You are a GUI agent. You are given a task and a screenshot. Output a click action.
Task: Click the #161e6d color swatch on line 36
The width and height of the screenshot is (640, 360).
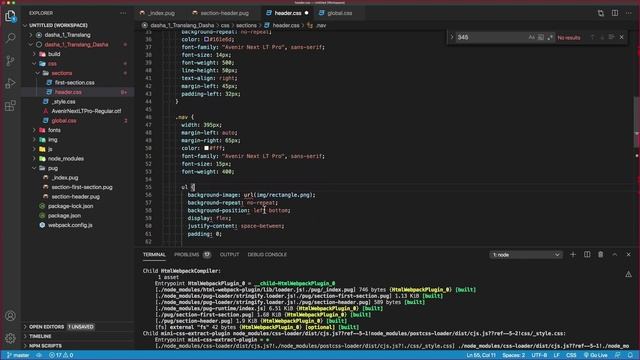pos(206,39)
